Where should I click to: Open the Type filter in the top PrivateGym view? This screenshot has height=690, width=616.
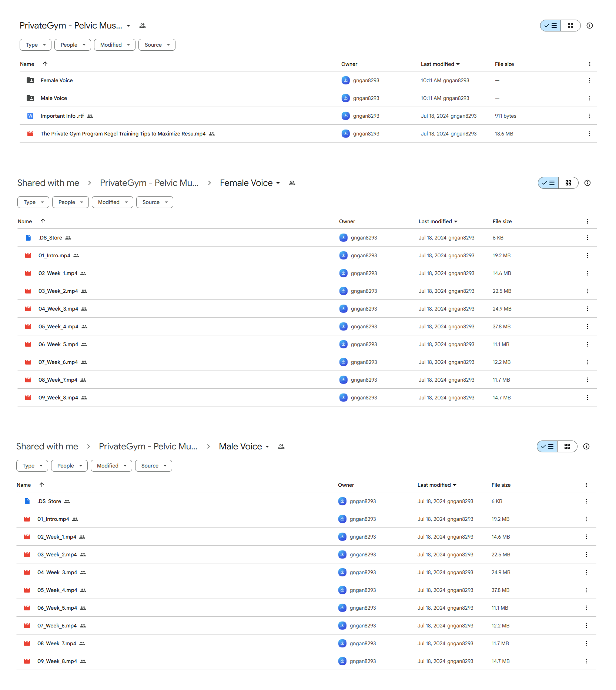[36, 45]
